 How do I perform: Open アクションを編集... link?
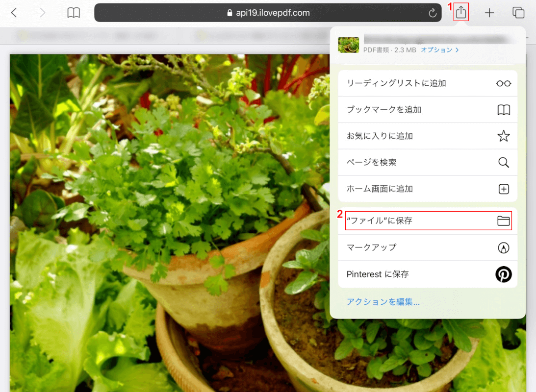[x=383, y=302]
